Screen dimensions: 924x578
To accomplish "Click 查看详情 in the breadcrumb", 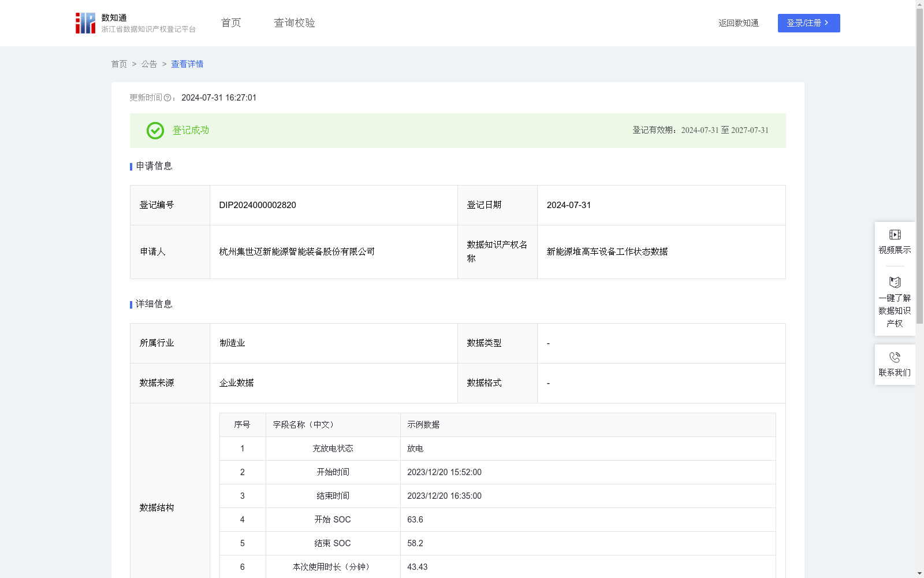I will [x=187, y=64].
